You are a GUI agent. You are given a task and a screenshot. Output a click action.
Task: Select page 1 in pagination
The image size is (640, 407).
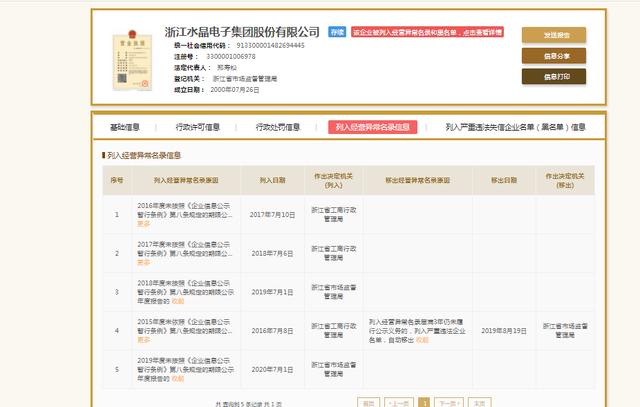coord(424,402)
